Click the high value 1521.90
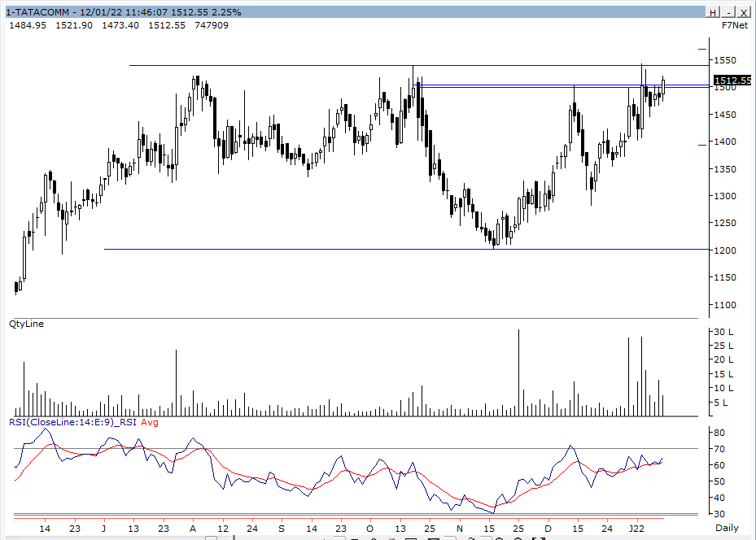 (74, 25)
